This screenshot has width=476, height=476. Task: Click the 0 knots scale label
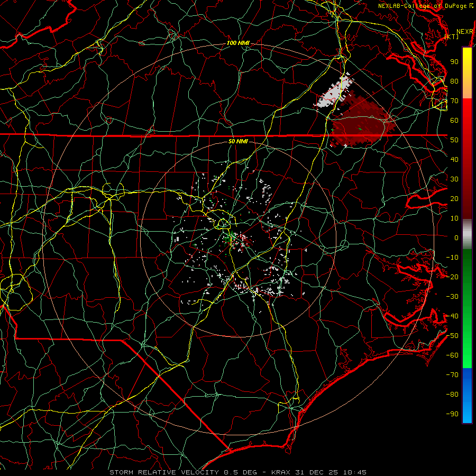(456, 237)
